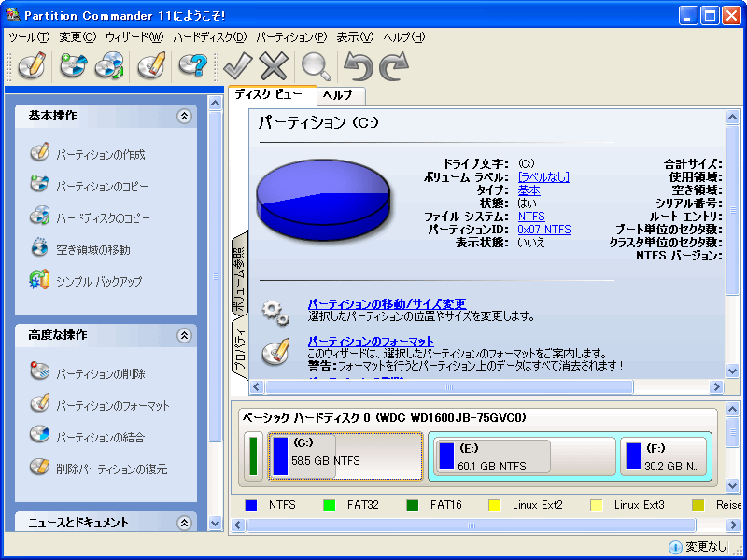Click the disc-with-pencil toolbar icon beside the help icon
The height and width of the screenshot is (560, 747).
(x=151, y=65)
